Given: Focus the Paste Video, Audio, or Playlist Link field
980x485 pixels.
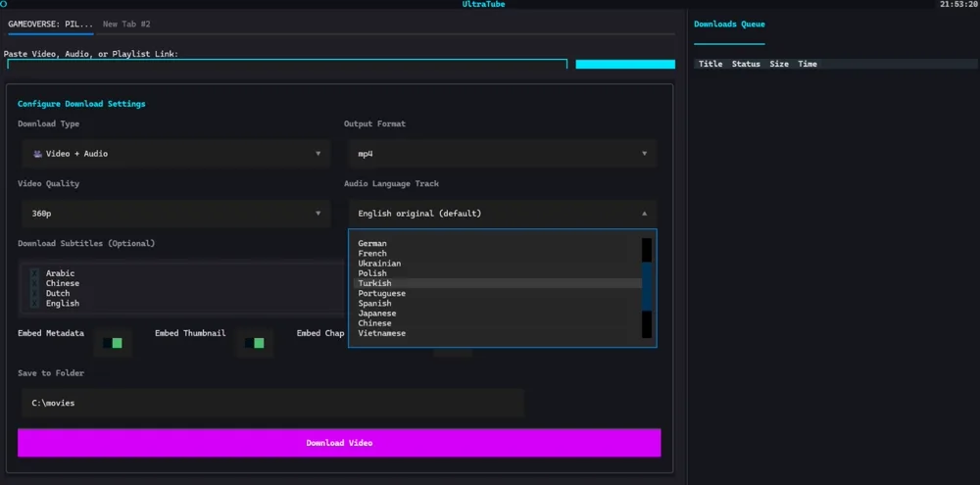Looking at the screenshot, I should [x=287, y=64].
